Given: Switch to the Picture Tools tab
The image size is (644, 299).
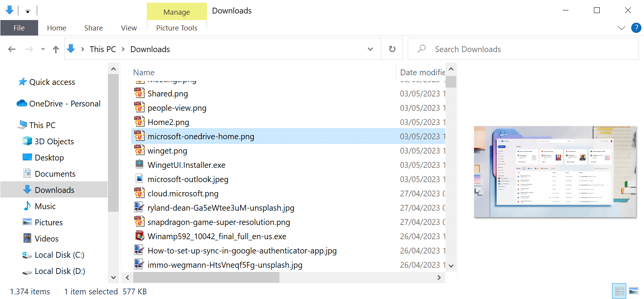Looking at the screenshot, I should (177, 28).
